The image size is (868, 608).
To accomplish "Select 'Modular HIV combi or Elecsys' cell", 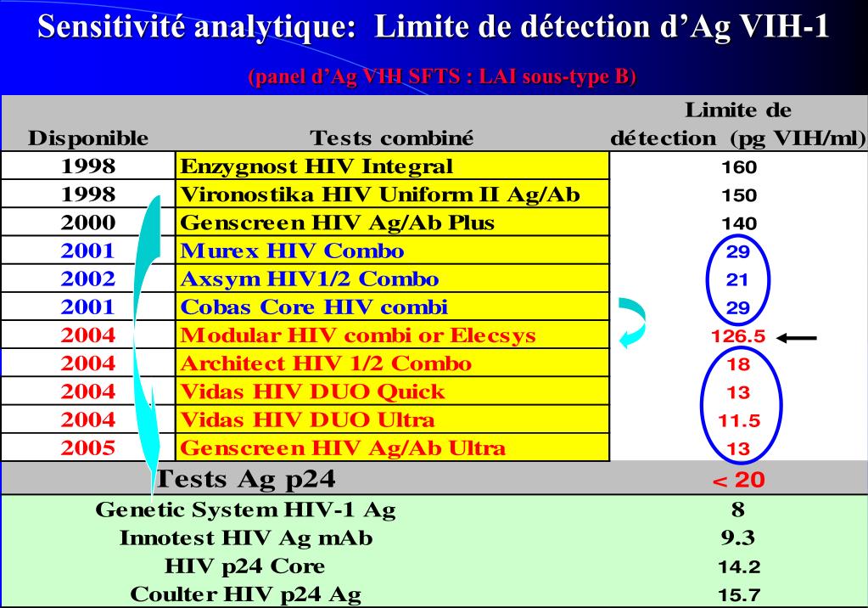I will pos(393,335).
